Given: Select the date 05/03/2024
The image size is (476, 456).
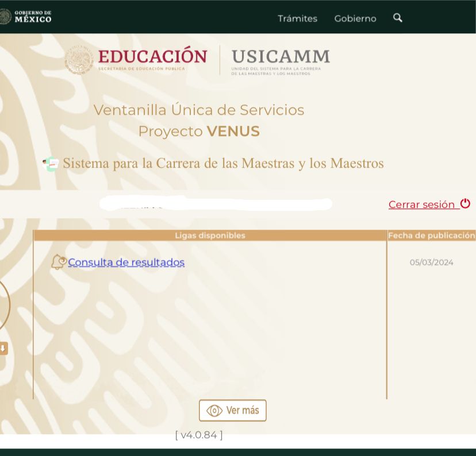Looking at the screenshot, I should coord(431,262).
